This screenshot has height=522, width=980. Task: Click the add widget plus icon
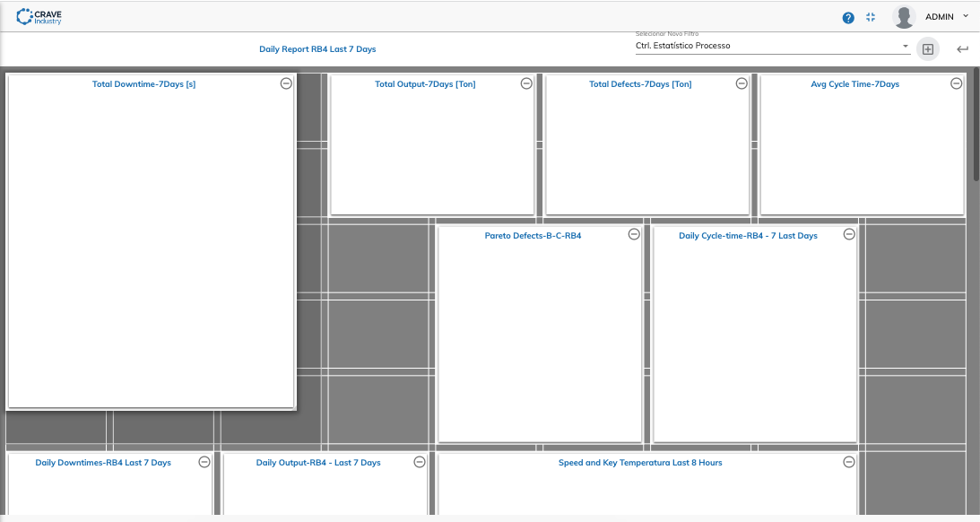click(927, 48)
